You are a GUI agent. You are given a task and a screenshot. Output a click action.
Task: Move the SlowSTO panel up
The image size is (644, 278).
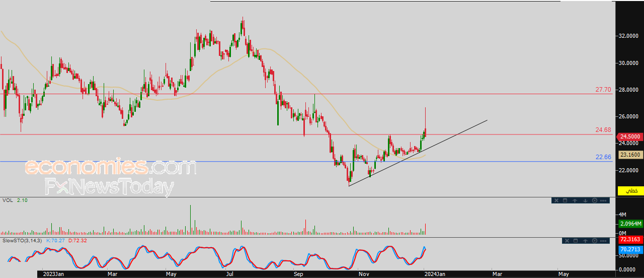pos(585,241)
